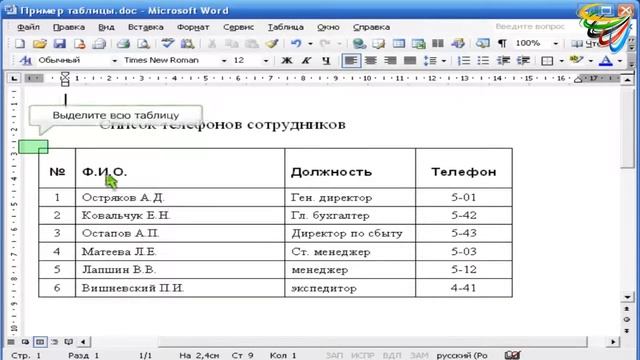Open the Вид menu
This screenshot has height=360, width=640.
click(106, 27)
